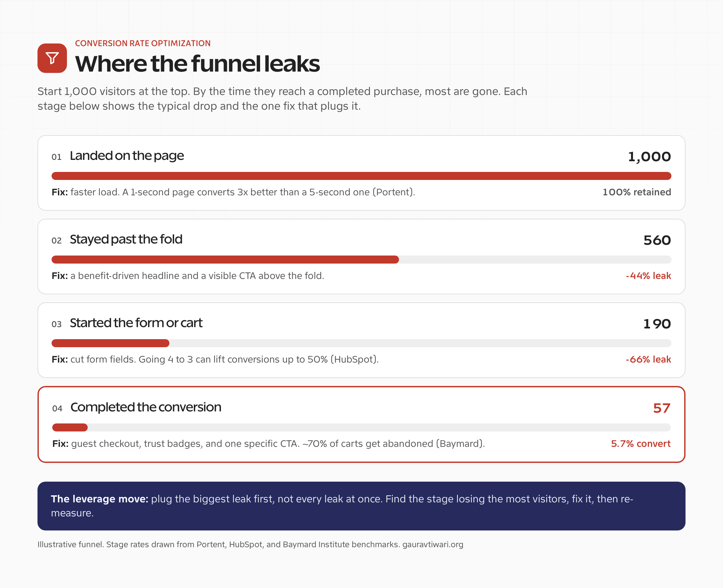The height and width of the screenshot is (588, 723).
Task: Click the '-44% leak' label
Action: click(648, 276)
